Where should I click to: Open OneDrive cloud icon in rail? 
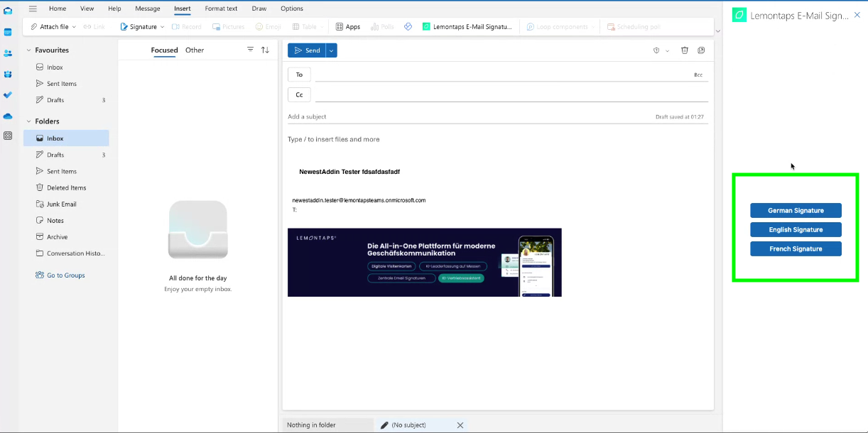click(8, 116)
